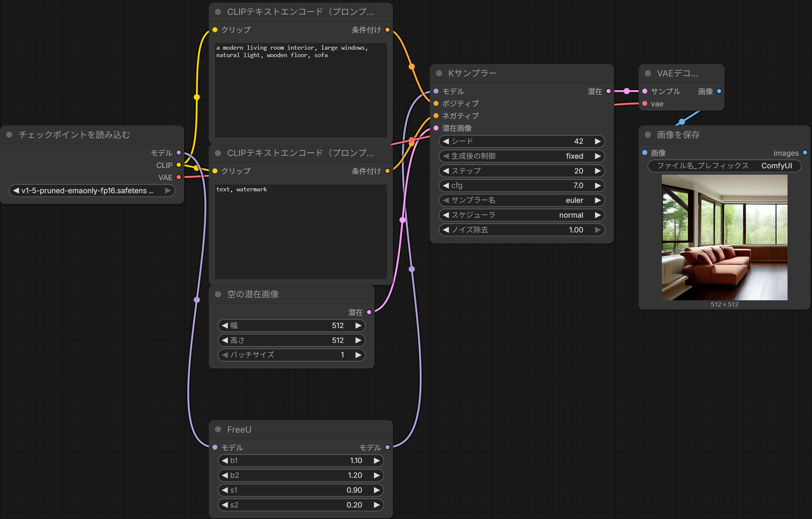The width and height of the screenshot is (812, 519).
Task: Decrease 幅 width with left arrow
Action: 225,325
